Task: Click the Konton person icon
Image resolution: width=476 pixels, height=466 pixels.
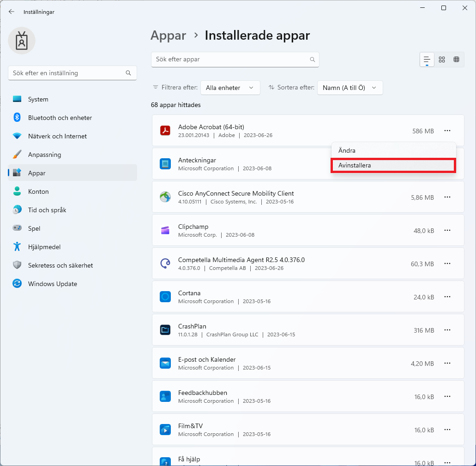Action: (17, 191)
